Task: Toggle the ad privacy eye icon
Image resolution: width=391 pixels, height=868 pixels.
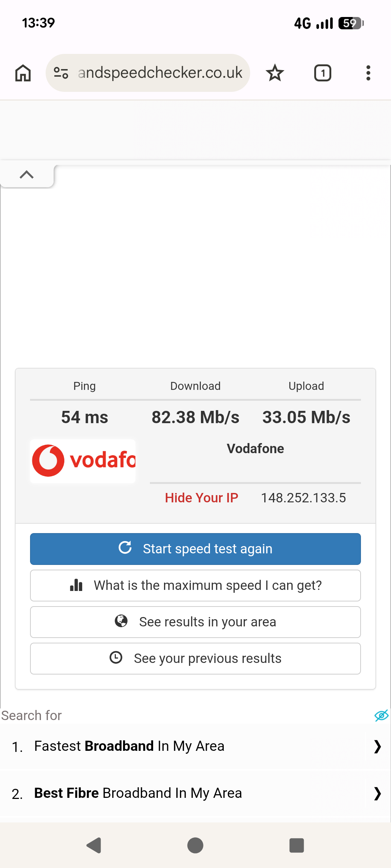Action: tap(381, 715)
